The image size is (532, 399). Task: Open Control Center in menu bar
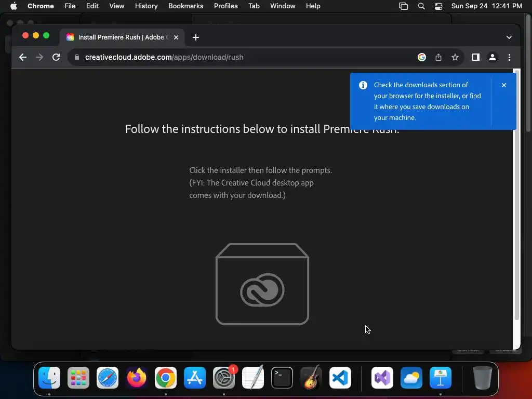click(438, 6)
